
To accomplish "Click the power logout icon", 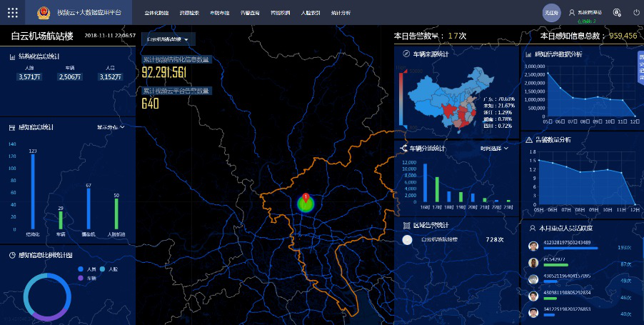I will click(636, 13).
